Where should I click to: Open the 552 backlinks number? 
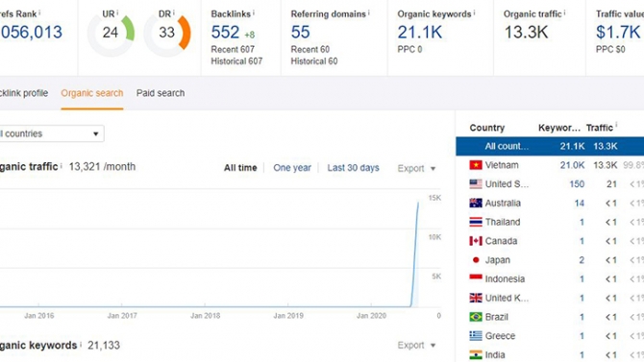tap(225, 33)
